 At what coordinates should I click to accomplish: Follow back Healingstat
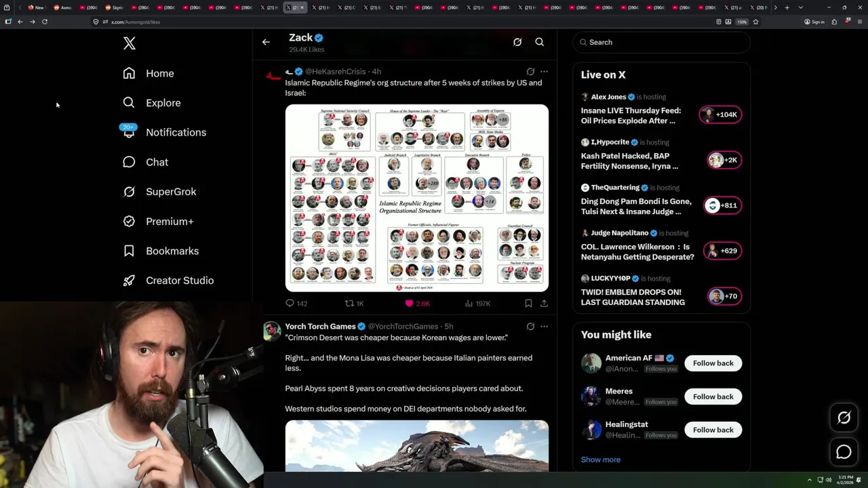(713, 430)
